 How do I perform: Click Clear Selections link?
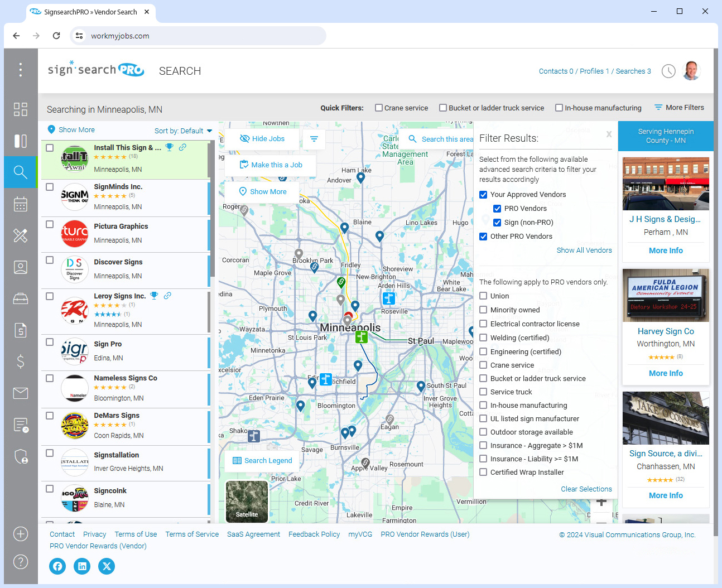pos(586,489)
